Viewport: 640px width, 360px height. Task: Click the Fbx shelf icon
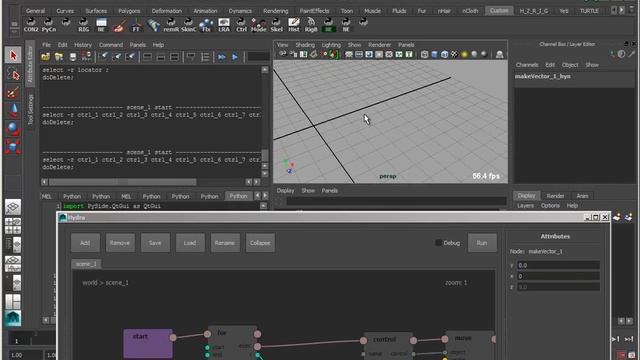point(206,25)
